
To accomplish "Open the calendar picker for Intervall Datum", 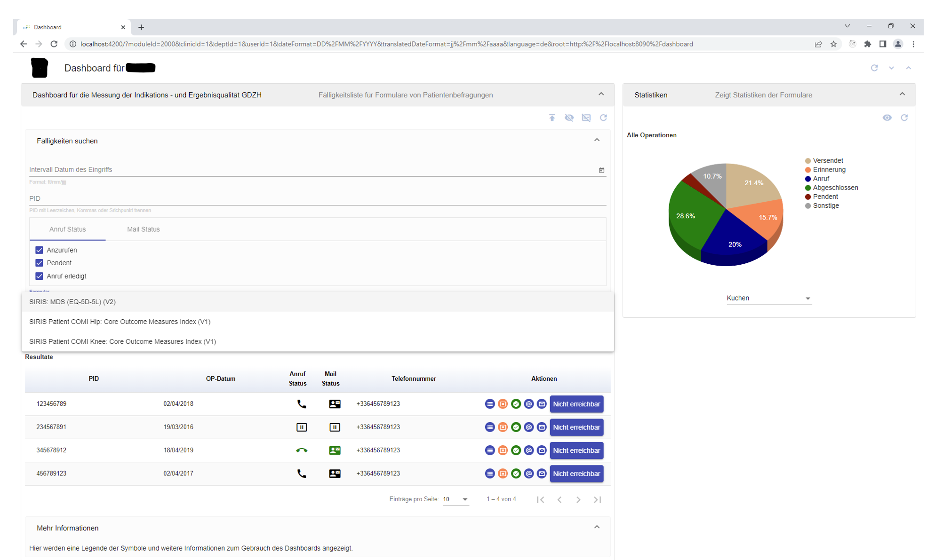I will click(601, 170).
